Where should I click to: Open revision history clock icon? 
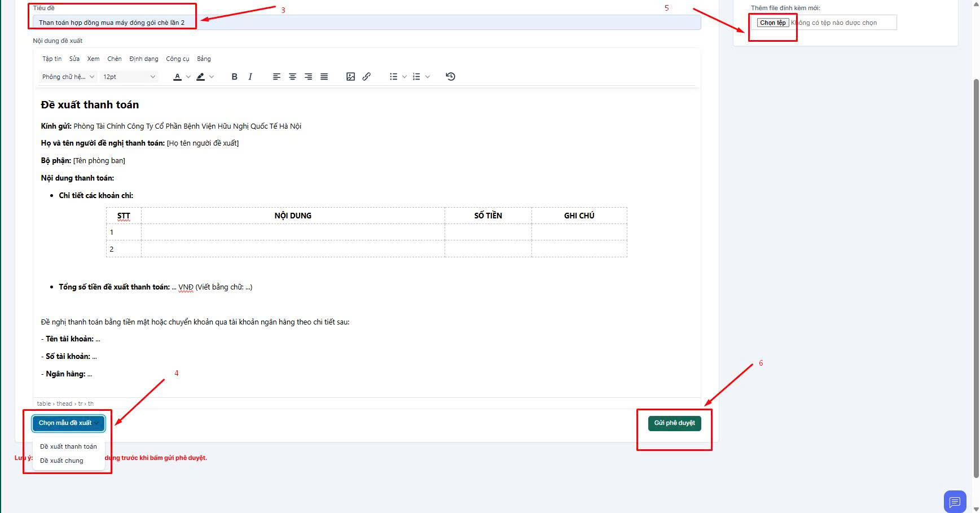450,77
